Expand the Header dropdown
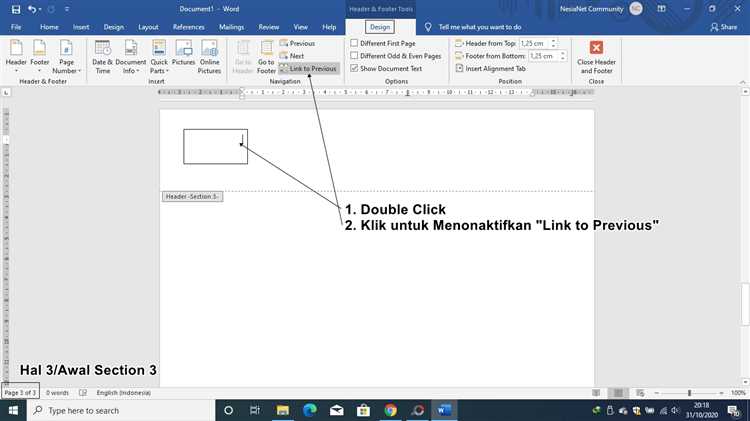The height and width of the screenshot is (421, 750). 16,56
